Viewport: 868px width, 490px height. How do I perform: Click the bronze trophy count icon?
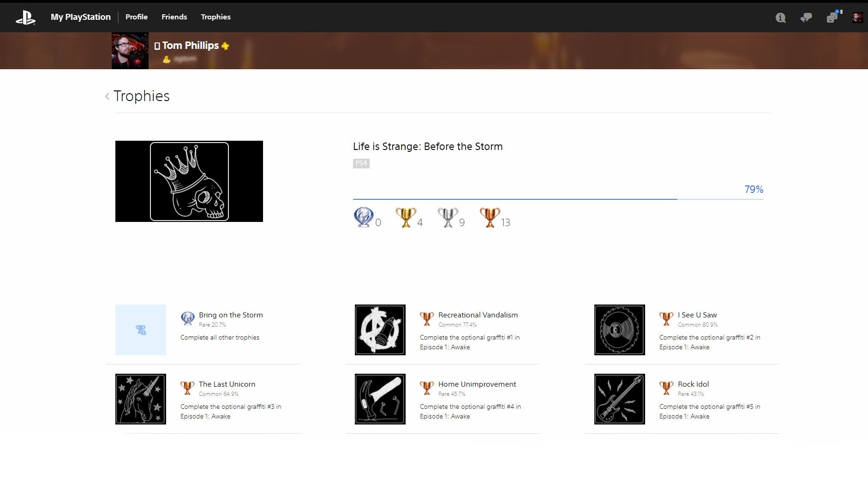pos(490,217)
